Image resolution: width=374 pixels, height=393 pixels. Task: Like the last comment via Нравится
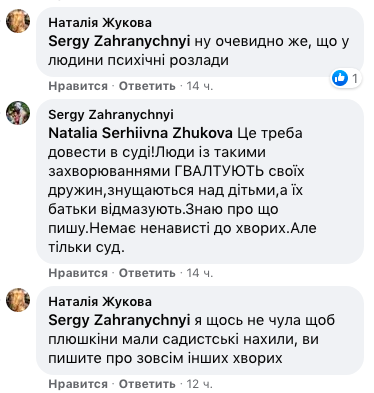click(x=78, y=384)
